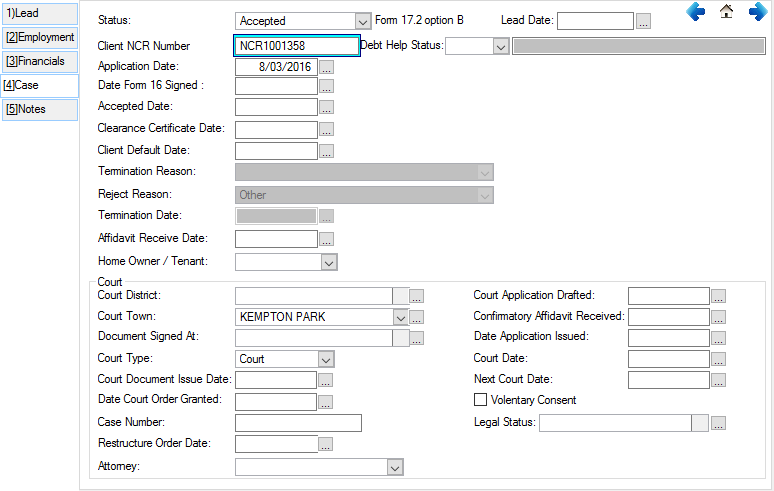The height and width of the screenshot is (491, 774).
Task: Expand the Status dropdown
Action: [x=362, y=21]
